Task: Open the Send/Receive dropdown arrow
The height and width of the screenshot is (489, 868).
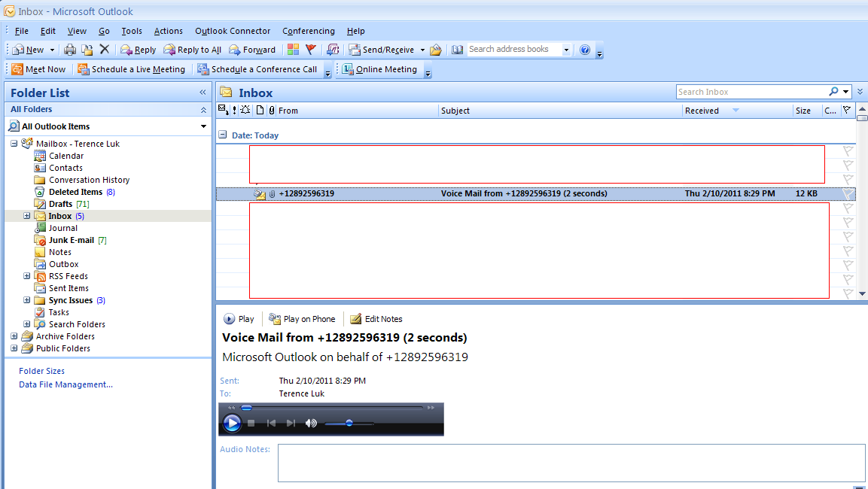Action: [422, 50]
